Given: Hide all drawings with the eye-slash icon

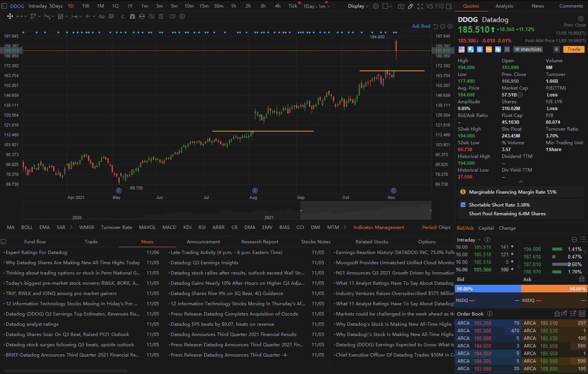Looking at the screenshot, I should click(151, 16).
